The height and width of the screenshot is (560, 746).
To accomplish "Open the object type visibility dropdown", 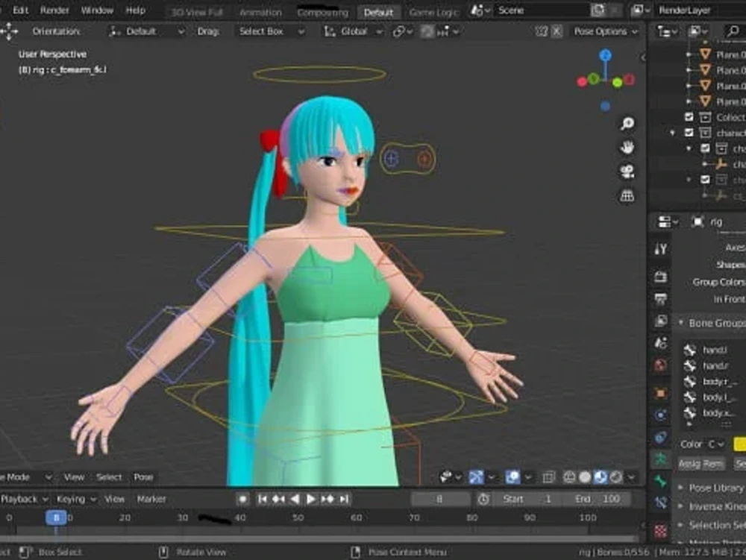I will click(x=450, y=476).
